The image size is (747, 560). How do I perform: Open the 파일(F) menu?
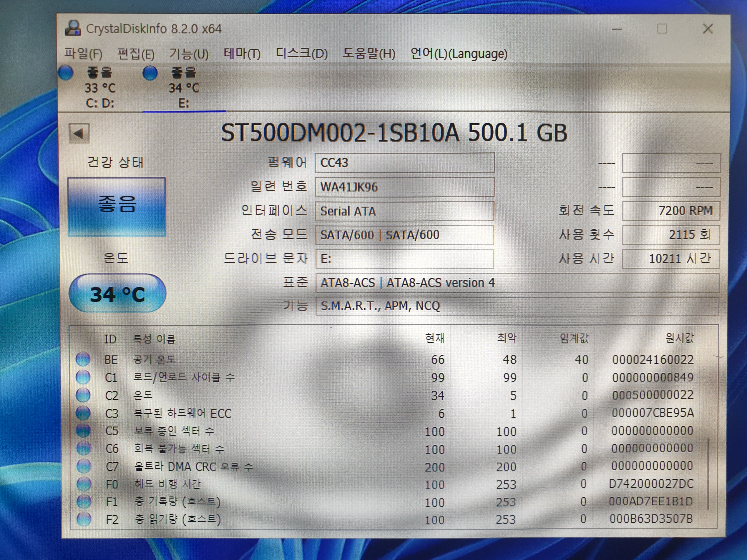pos(83,54)
